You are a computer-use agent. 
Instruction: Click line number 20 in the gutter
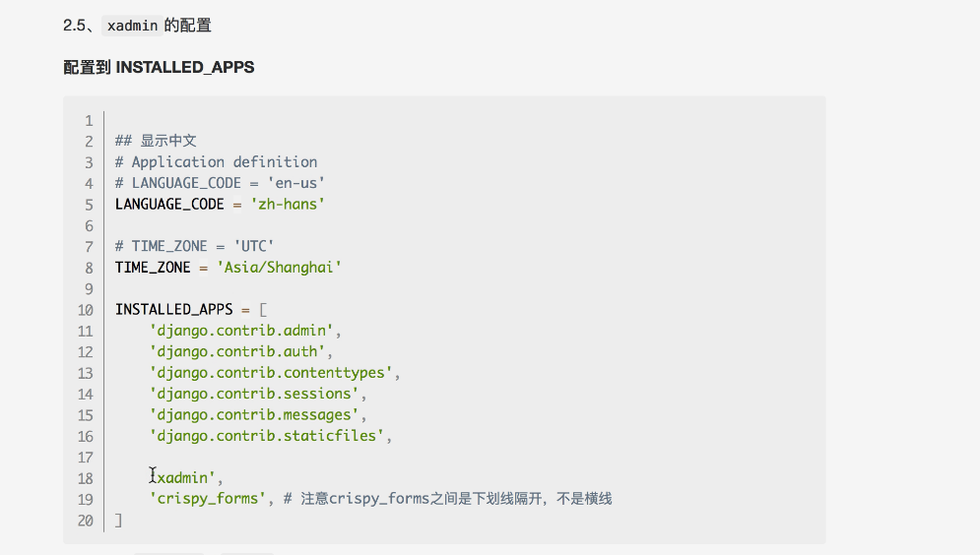click(x=84, y=521)
